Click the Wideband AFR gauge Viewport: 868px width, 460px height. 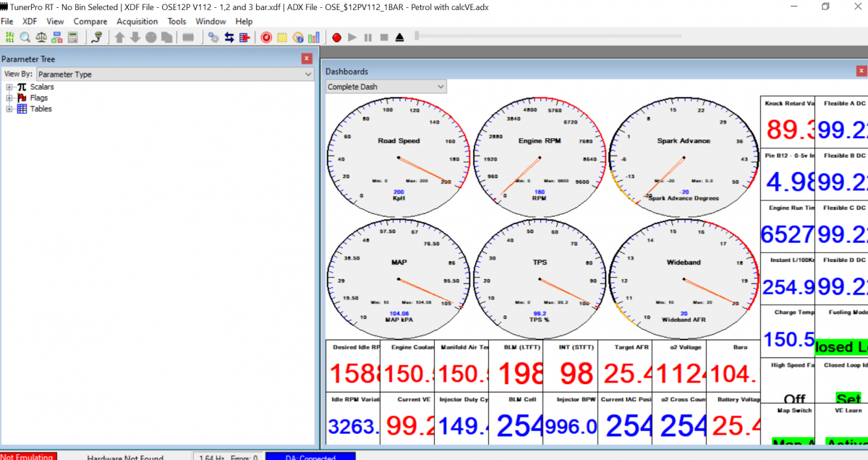tap(684, 278)
